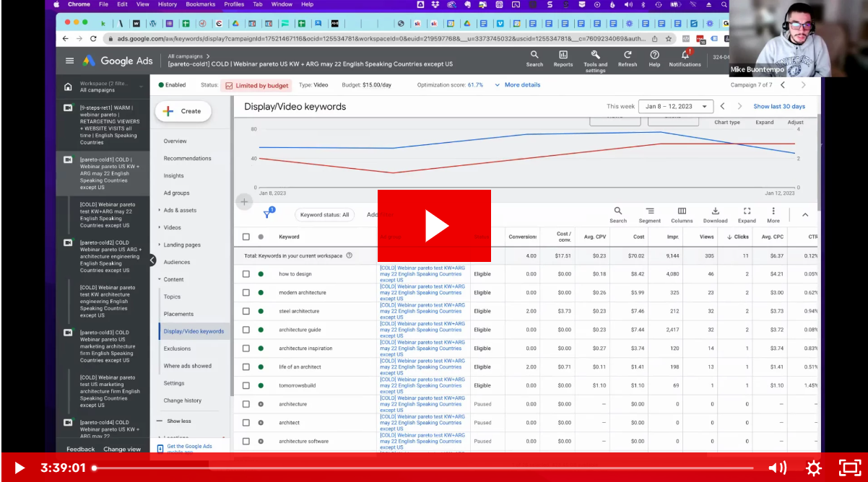Screen dimensions: 868x482
Task: Click the Download icon above table
Action: tap(715, 211)
